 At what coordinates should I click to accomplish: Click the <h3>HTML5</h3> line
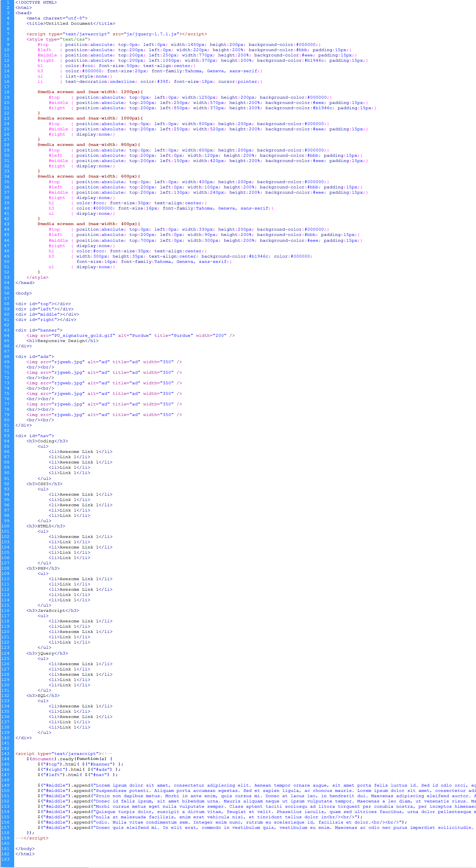pos(46,526)
